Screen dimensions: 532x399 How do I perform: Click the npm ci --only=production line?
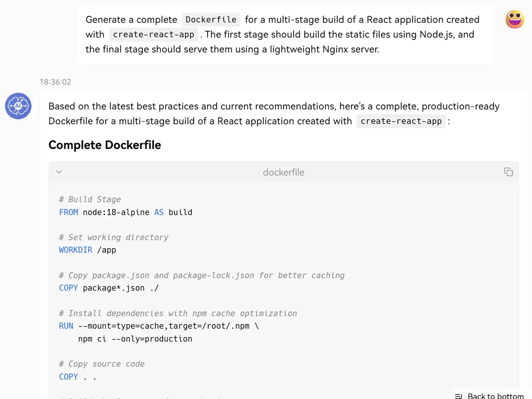tap(135, 339)
